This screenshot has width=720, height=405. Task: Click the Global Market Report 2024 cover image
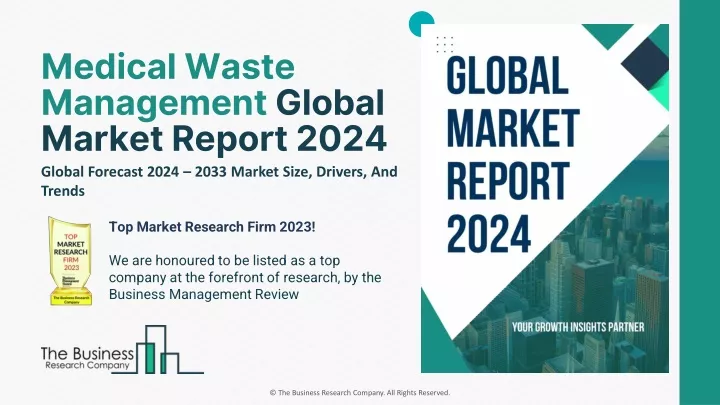pyautogui.click(x=545, y=198)
